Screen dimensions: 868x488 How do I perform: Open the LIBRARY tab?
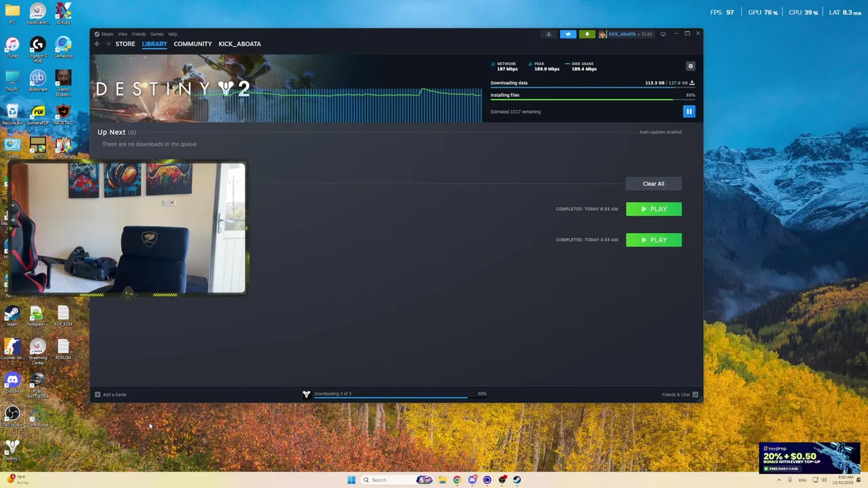tap(154, 44)
